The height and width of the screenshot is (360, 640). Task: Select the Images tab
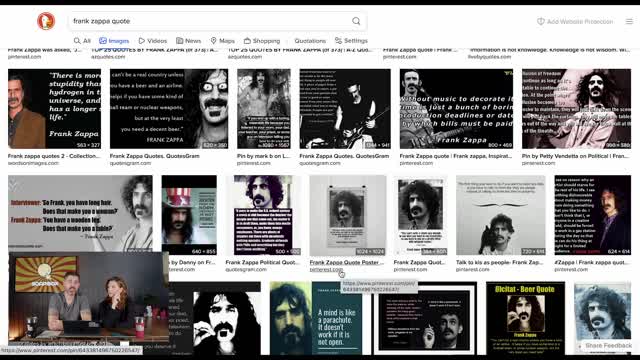tap(114, 41)
